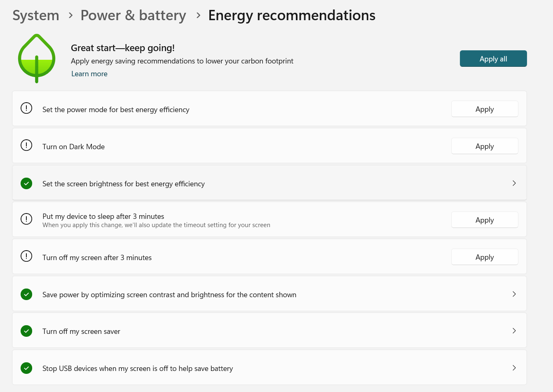Apply all energy recommendations

pos(493,59)
